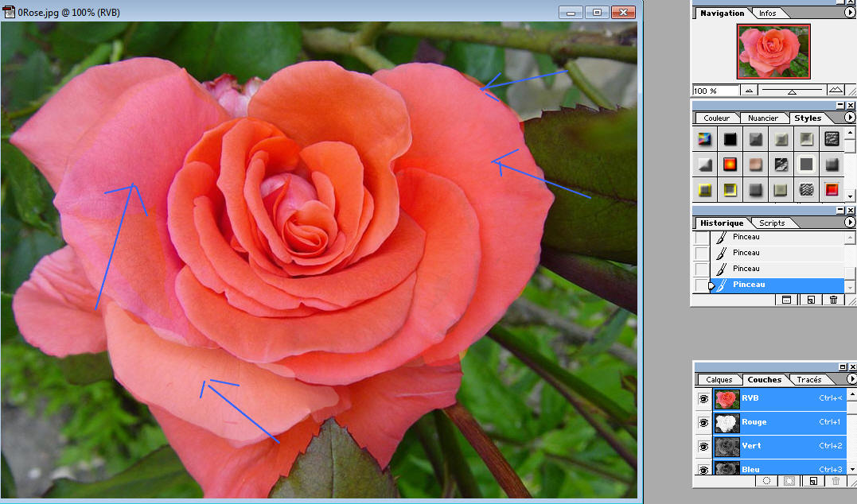Select the Vert channel row
This screenshot has width=857, height=504.
(x=780, y=447)
